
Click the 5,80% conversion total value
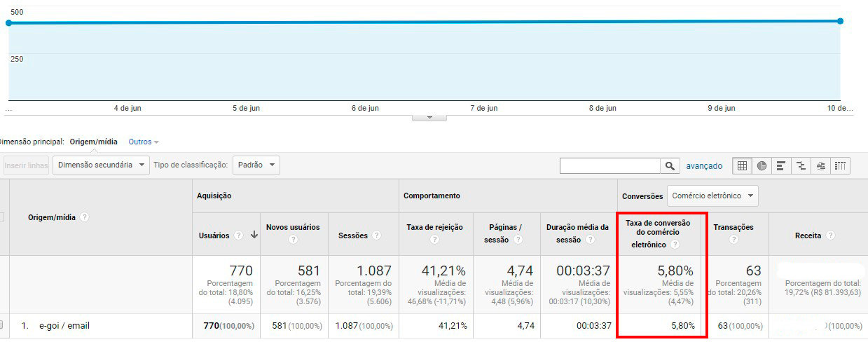point(675,271)
